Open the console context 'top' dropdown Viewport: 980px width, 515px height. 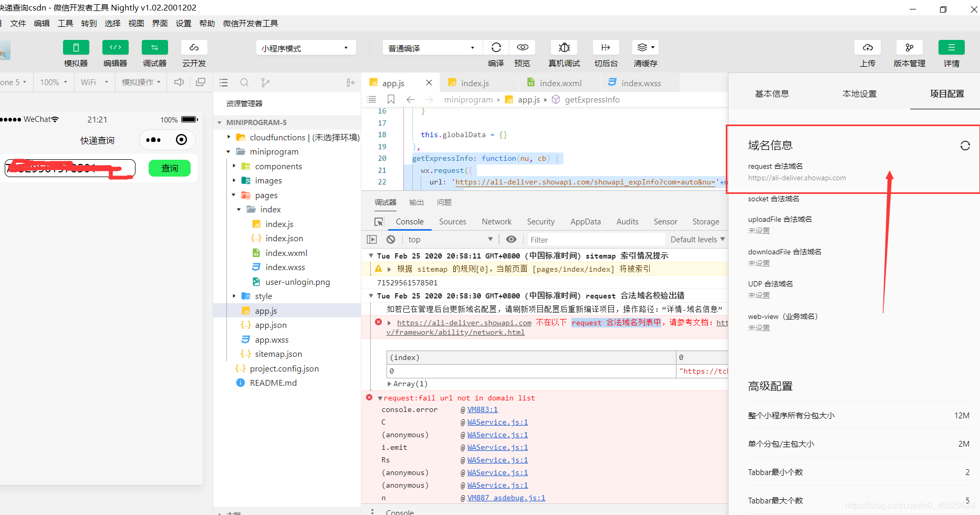[x=451, y=240]
